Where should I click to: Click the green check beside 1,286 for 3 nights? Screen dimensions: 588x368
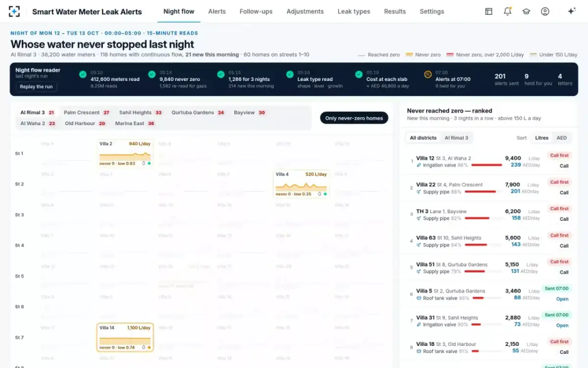pyautogui.click(x=221, y=75)
